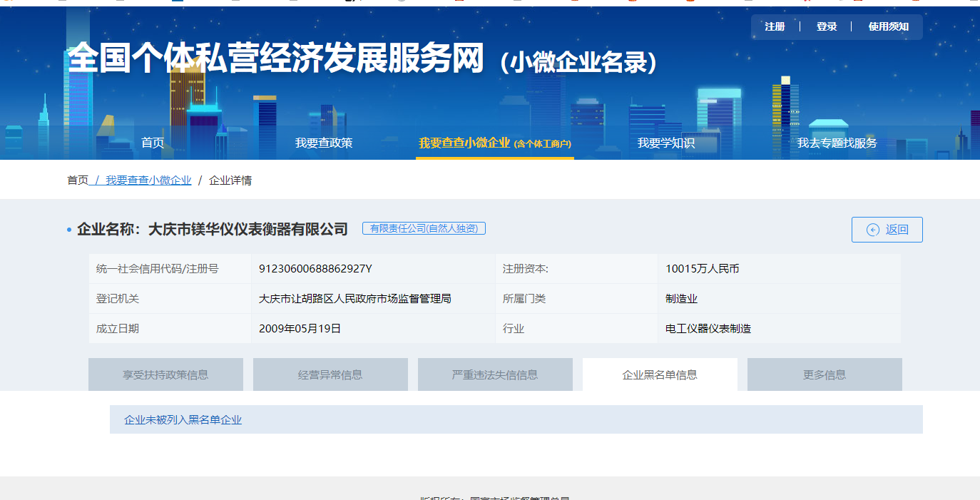Viewport: 980px width, 500px height.
Task: Click the 成立日期 label
Action: (118, 329)
